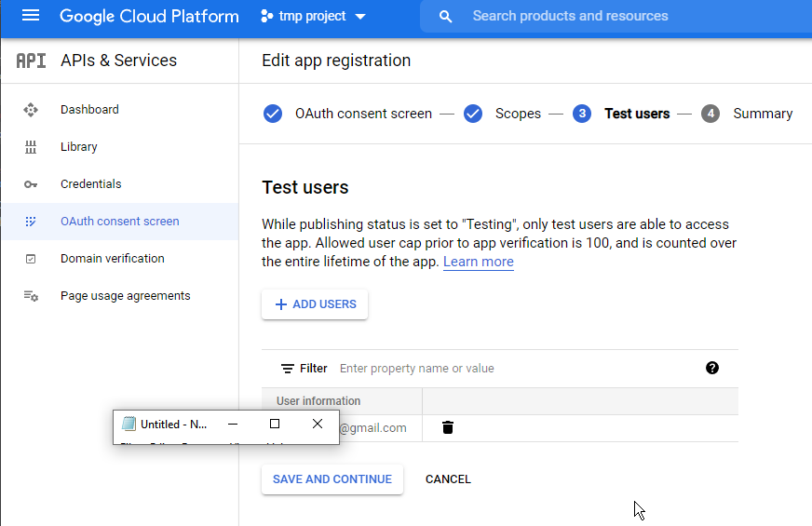
Task: Click the Credentials key icon
Action: [x=31, y=184]
